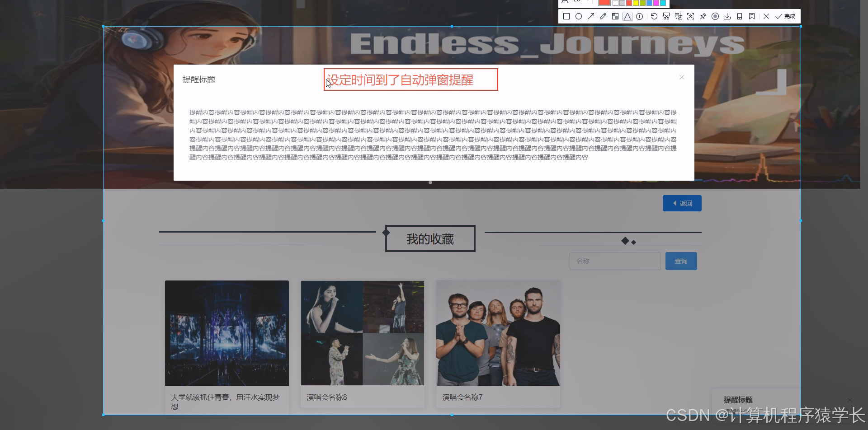Select the ellipse annotation tool
This screenshot has width=868, height=430.
click(x=579, y=16)
